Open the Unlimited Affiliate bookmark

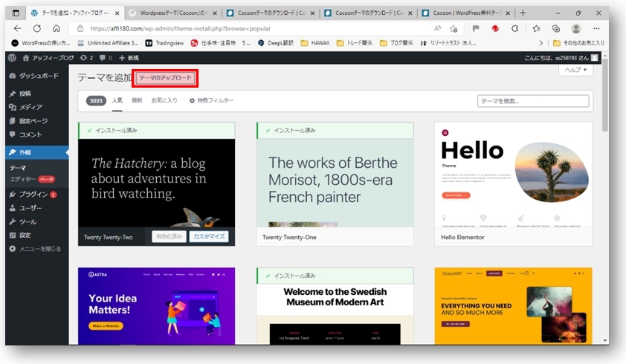[108, 42]
